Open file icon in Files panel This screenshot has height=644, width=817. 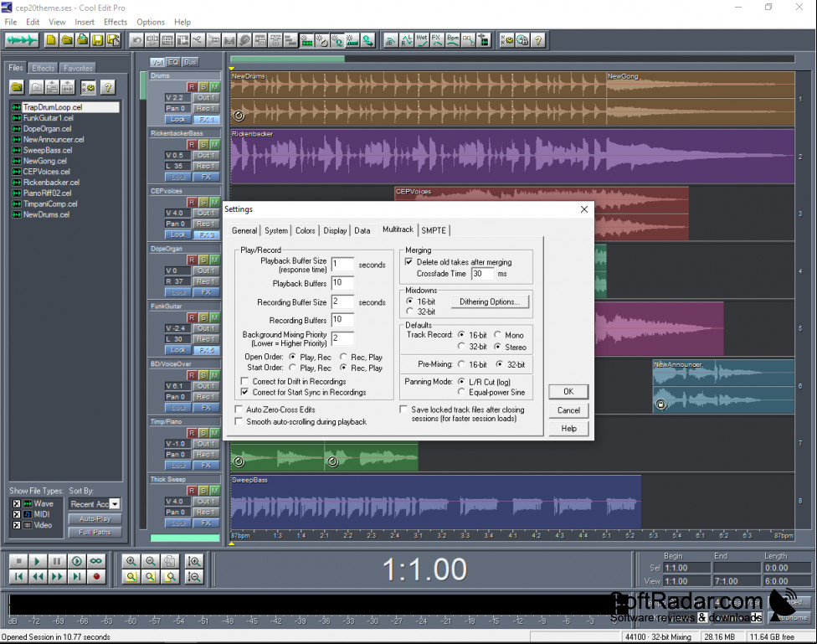18,88
